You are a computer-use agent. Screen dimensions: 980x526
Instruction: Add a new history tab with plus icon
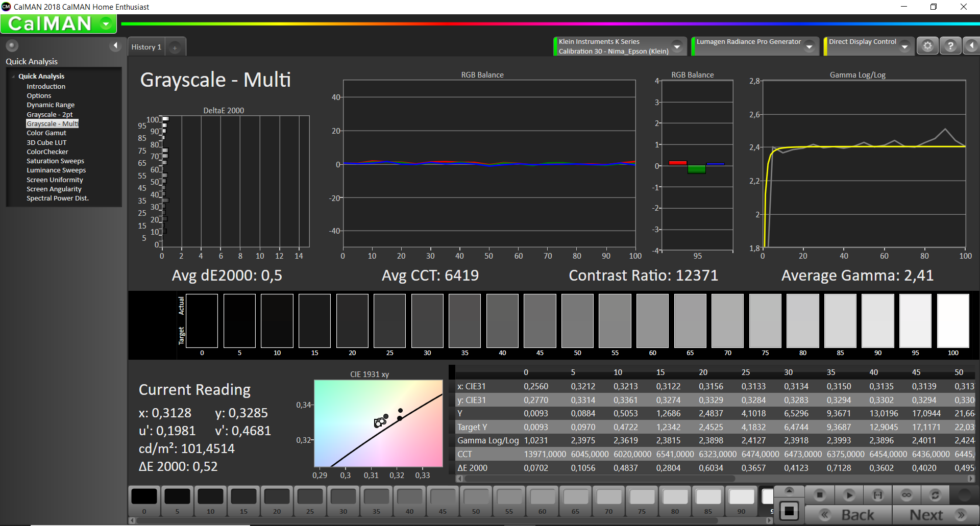click(175, 47)
